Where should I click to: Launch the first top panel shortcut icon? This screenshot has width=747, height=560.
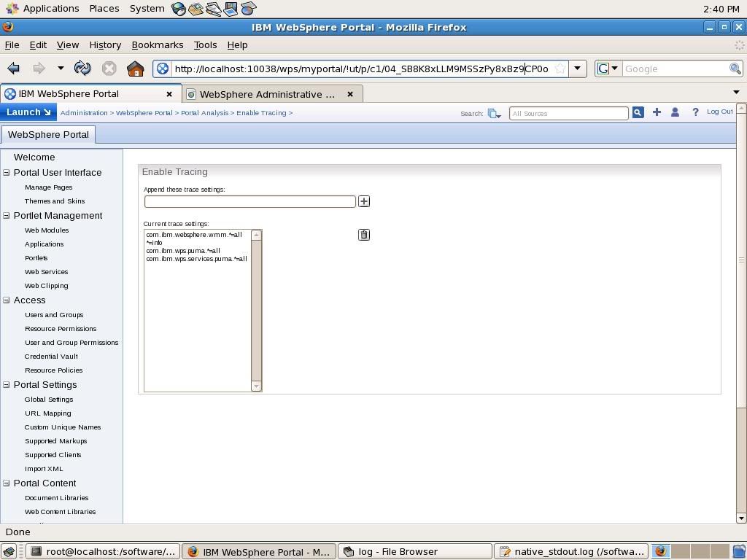click(x=179, y=9)
